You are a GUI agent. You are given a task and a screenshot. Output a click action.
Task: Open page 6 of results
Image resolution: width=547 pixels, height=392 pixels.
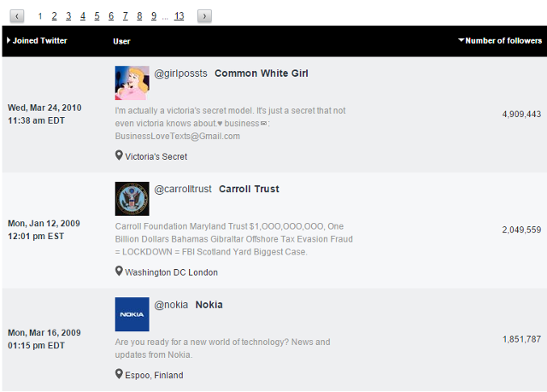pos(111,16)
